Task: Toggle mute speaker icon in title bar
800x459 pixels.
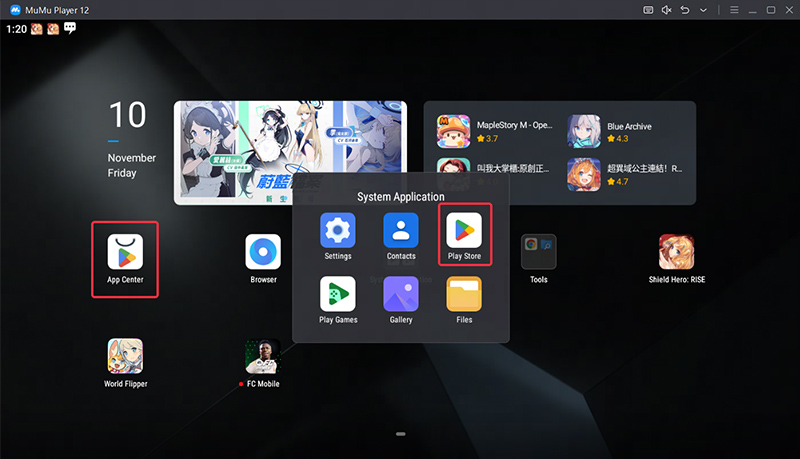Action: [666, 10]
